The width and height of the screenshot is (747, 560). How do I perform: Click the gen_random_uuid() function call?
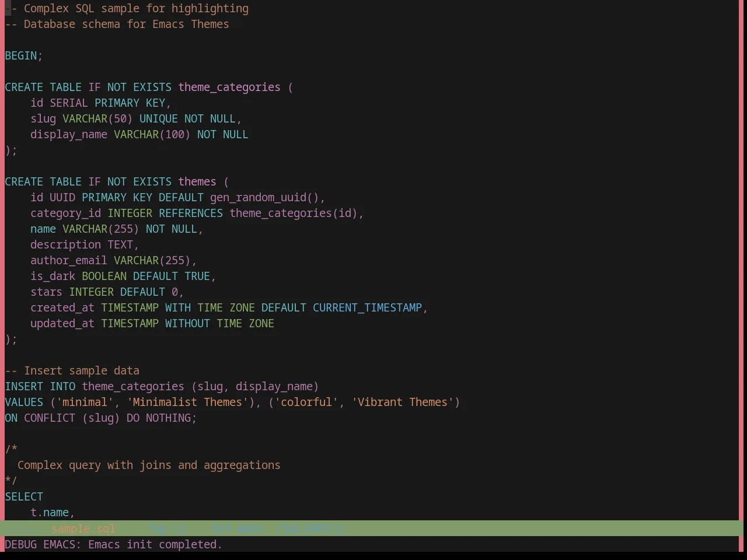point(265,197)
